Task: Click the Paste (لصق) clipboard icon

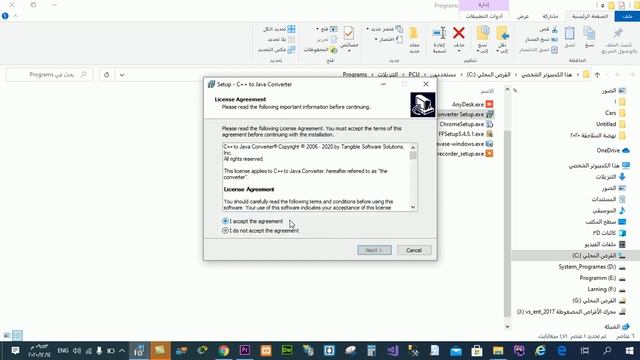Action: click(x=570, y=33)
